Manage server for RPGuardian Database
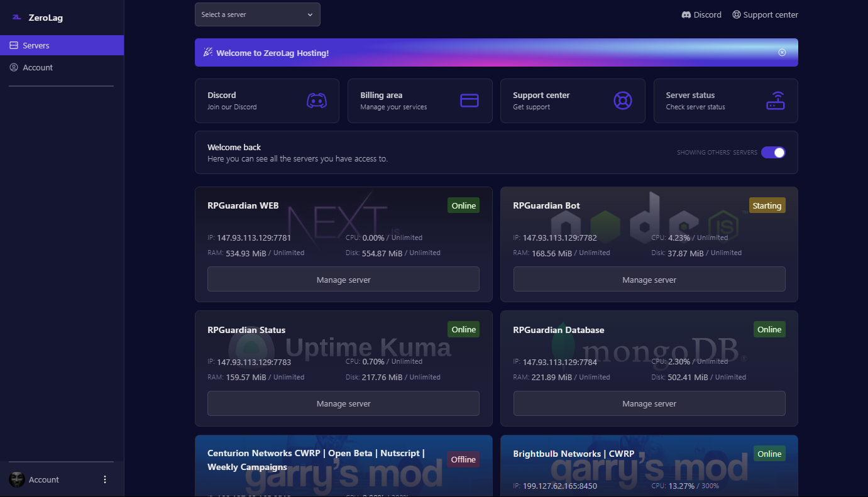868x497 pixels. [x=649, y=403]
